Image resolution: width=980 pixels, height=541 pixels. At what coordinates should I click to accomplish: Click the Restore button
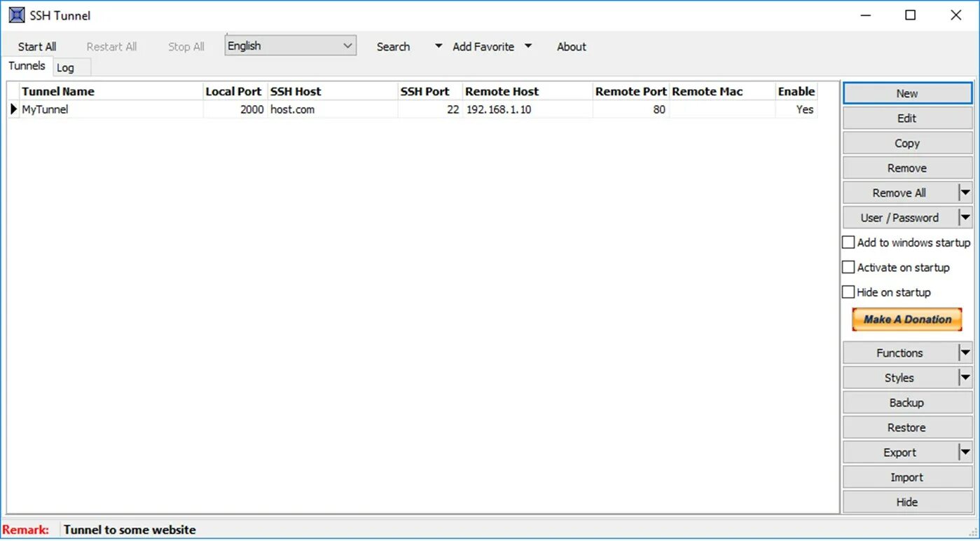coord(907,427)
